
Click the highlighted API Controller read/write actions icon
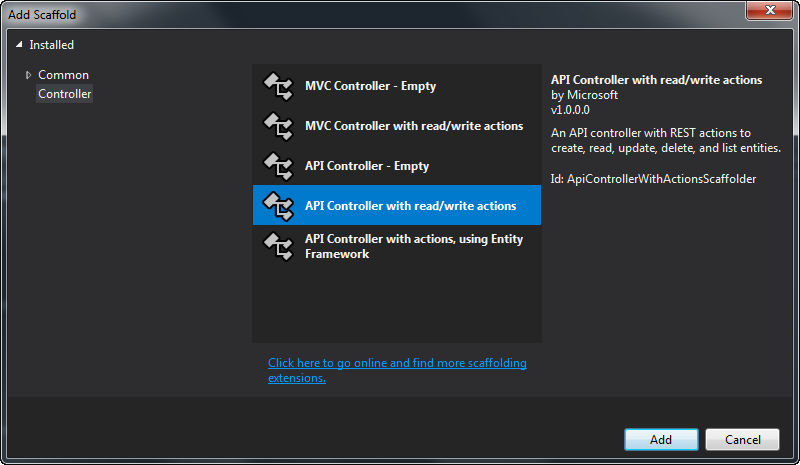277,206
